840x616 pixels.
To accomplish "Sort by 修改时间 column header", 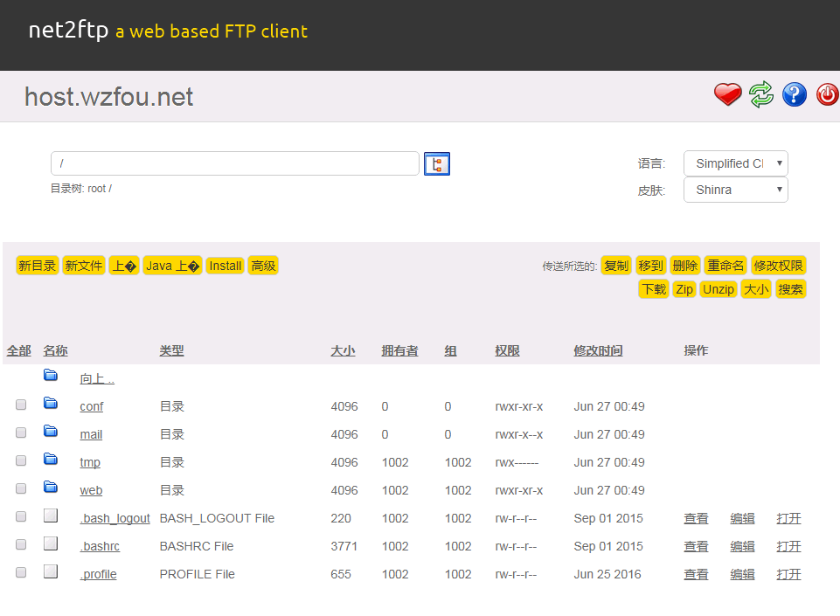I will (x=598, y=351).
